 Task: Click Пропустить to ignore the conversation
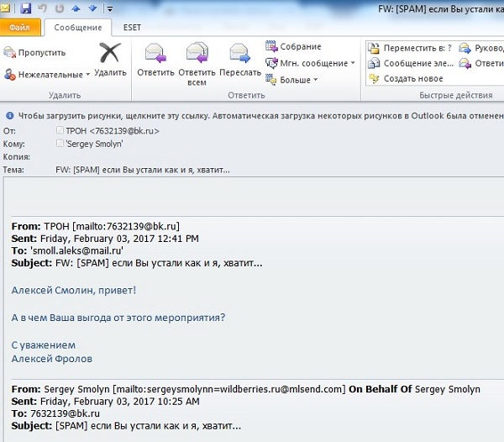[34, 52]
